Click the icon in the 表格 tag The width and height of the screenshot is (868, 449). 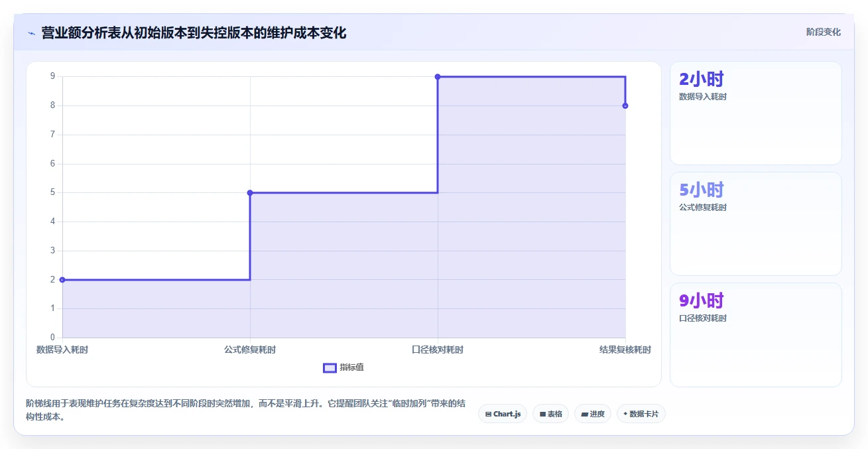pyautogui.click(x=542, y=414)
